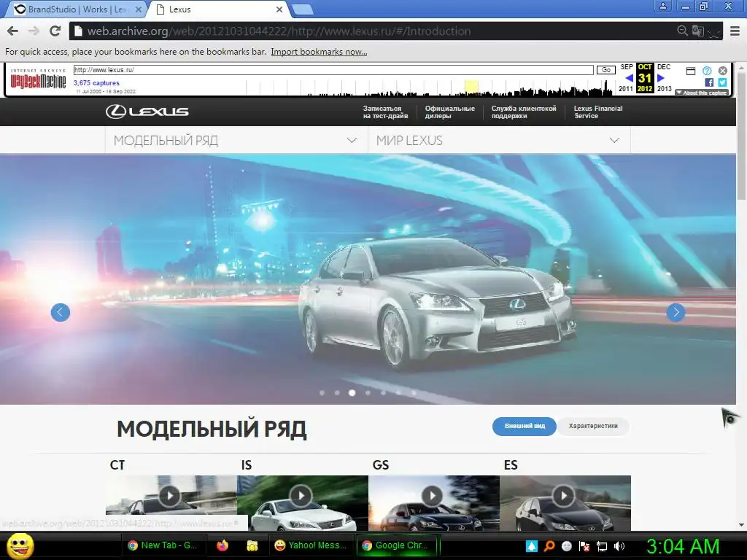Viewport: 747px width, 560px height.
Task: Switch to the BrandStudio Works tab
Action: pyautogui.click(x=76, y=9)
